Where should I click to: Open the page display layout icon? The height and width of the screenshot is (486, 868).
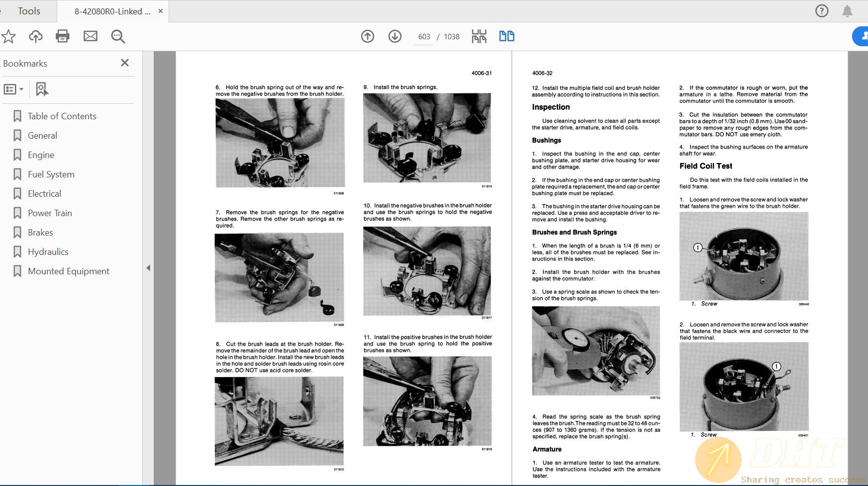pos(479,36)
